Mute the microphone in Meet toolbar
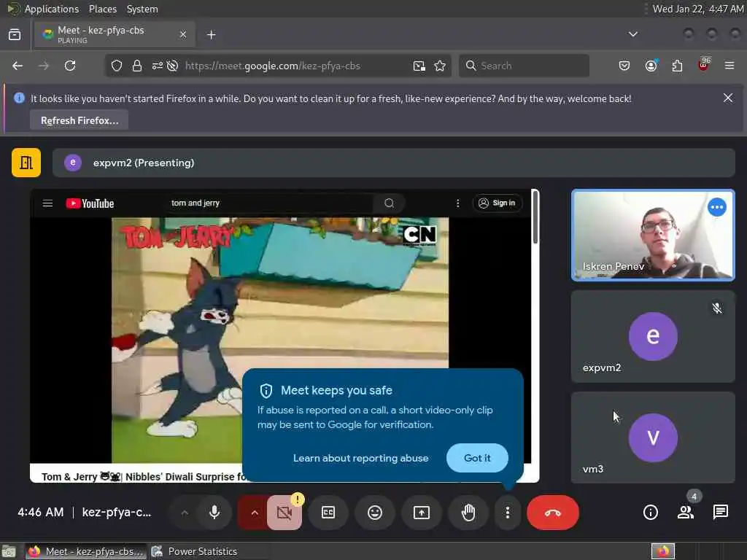 click(x=214, y=513)
